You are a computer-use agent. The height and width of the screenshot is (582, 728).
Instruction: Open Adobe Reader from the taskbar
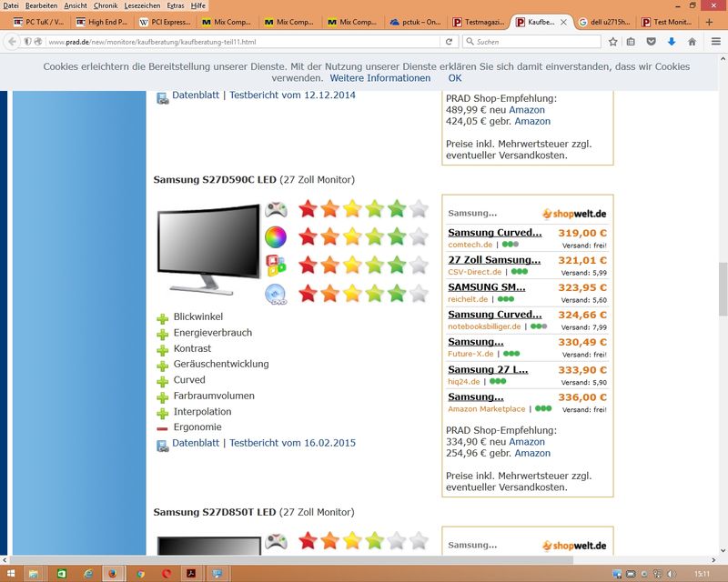point(191,574)
